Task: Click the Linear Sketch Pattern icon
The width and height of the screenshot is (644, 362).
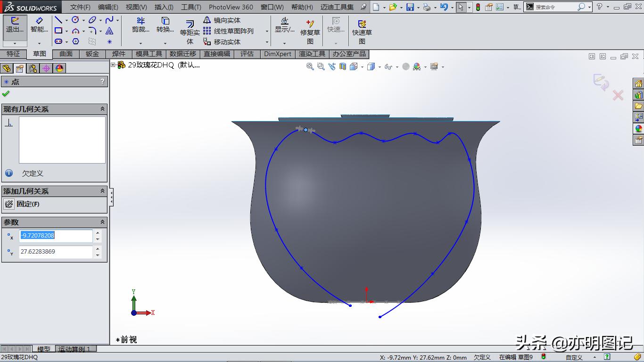Action: [207, 31]
